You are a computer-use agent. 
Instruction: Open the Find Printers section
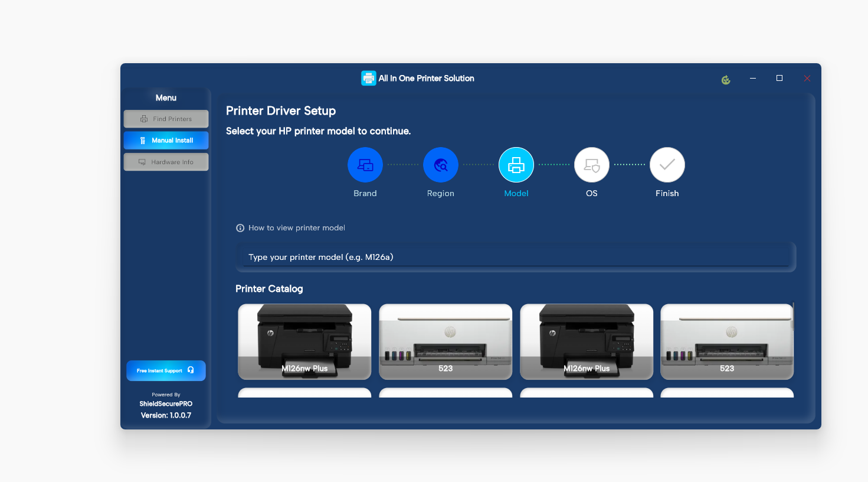click(x=166, y=119)
